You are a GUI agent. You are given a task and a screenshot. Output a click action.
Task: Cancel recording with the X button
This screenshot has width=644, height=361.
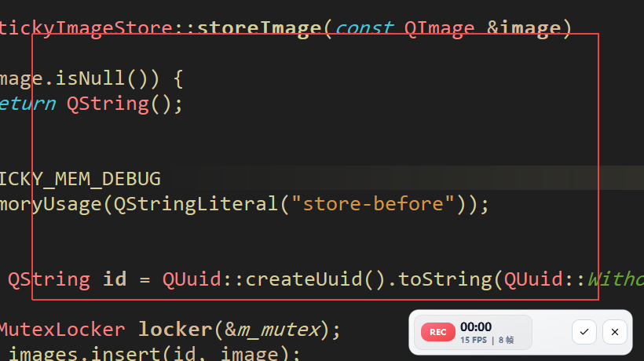click(x=614, y=332)
